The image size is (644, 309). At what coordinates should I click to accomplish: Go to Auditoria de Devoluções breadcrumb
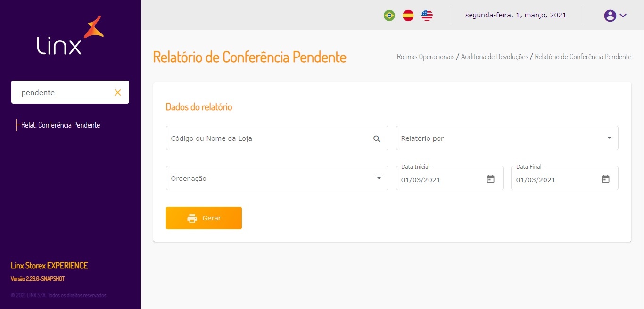click(x=495, y=57)
